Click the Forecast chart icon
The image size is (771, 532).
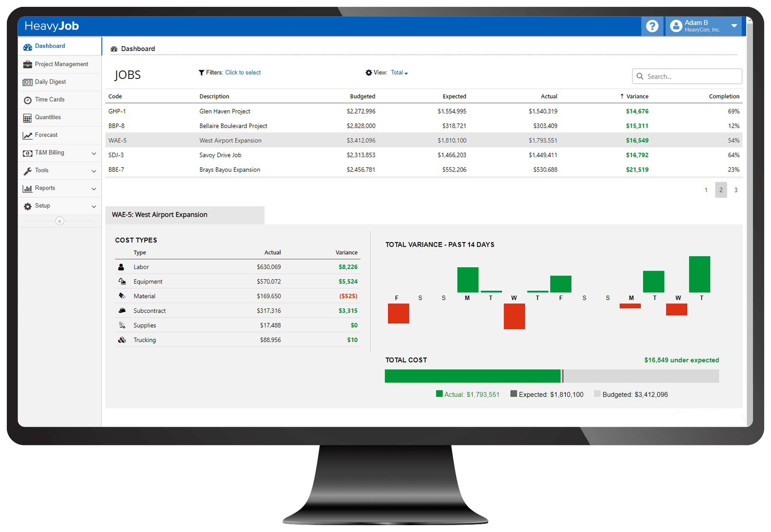[27, 135]
